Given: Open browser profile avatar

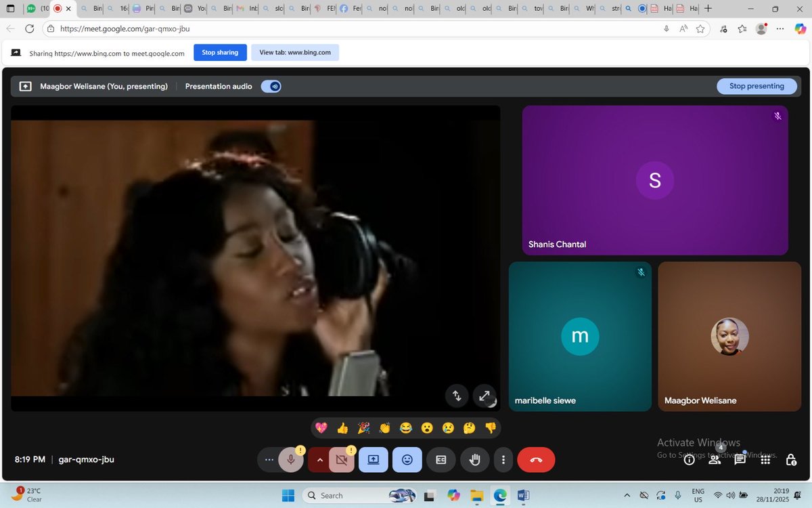Looking at the screenshot, I should pos(761,29).
